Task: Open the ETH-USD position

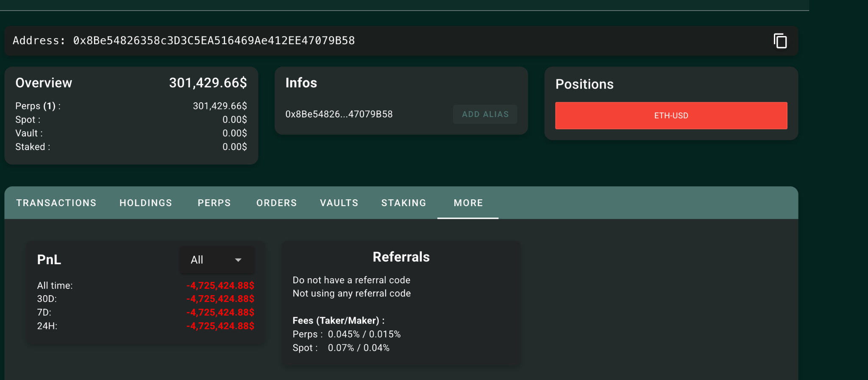Action: (671, 115)
